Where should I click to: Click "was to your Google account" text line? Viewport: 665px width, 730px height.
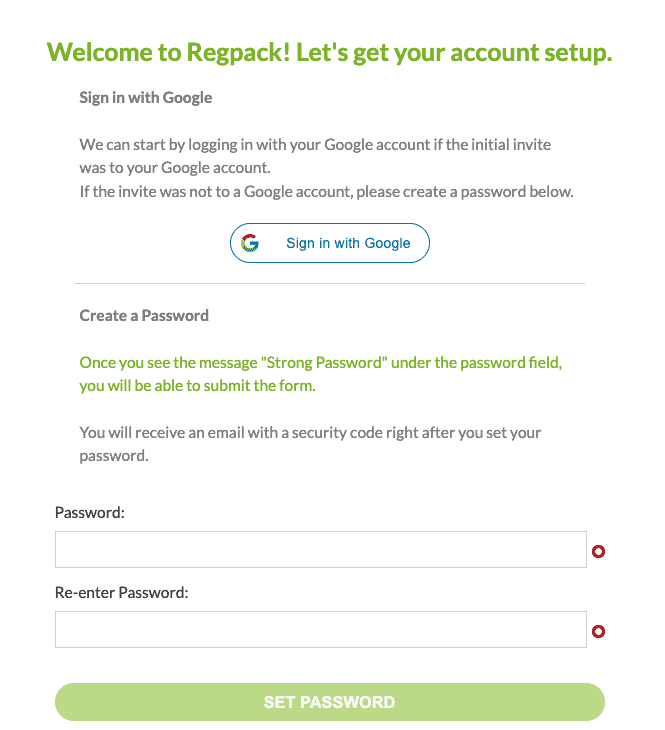pyautogui.click(x=174, y=168)
